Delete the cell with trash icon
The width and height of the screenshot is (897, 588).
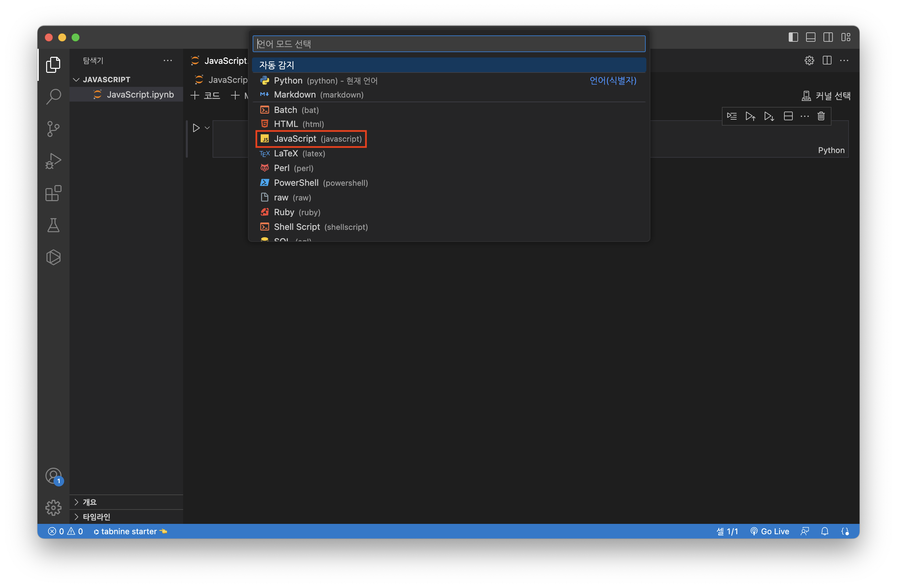pos(821,116)
